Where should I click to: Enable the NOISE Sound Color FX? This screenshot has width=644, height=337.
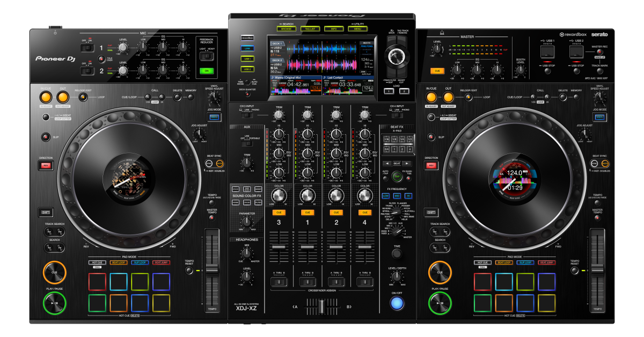tap(236, 202)
